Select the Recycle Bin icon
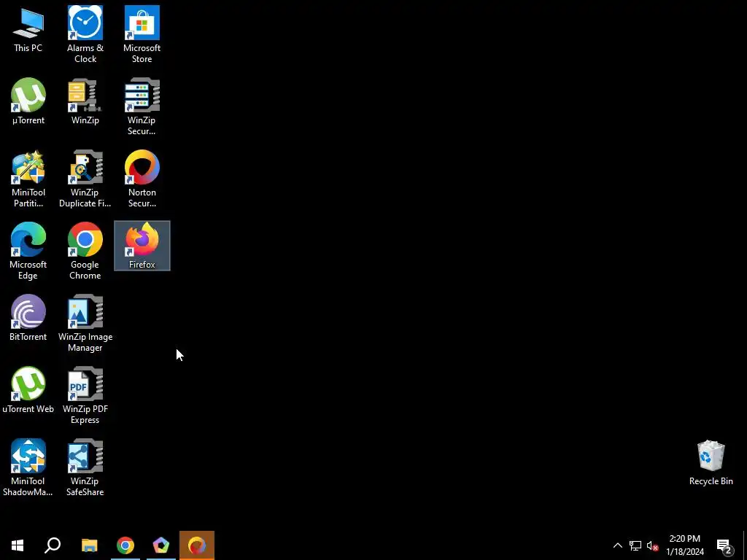 tap(711, 463)
